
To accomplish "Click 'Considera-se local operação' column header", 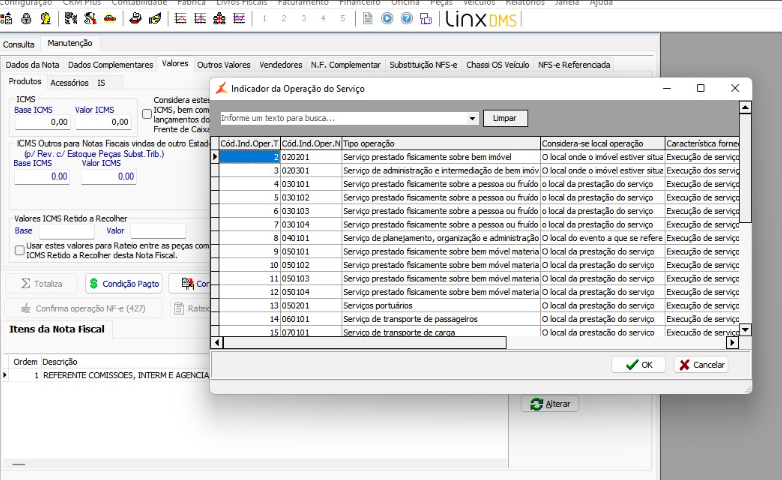I will pos(602,144).
